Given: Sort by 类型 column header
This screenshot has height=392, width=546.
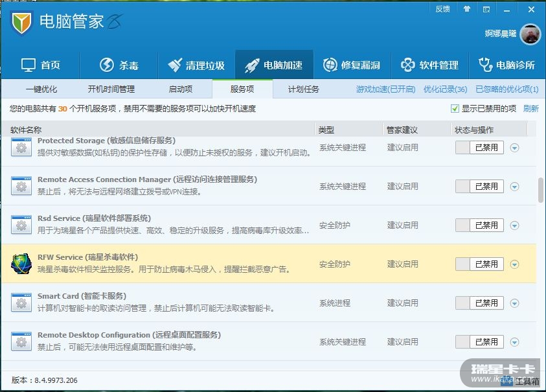Looking at the screenshot, I should (x=326, y=130).
